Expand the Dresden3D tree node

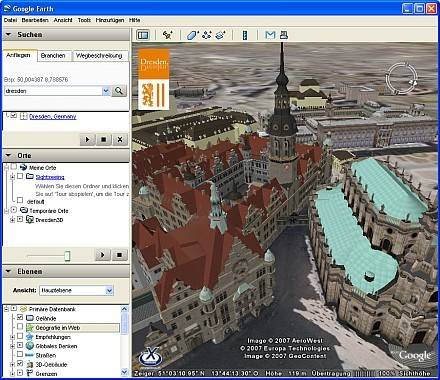pyautogui.click(x=12, y=220)
